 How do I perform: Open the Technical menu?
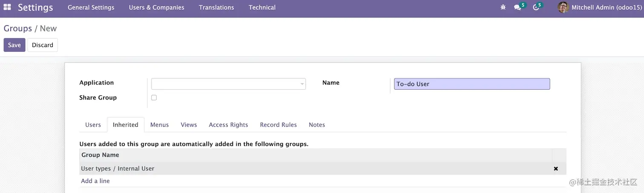pos(262,7)
